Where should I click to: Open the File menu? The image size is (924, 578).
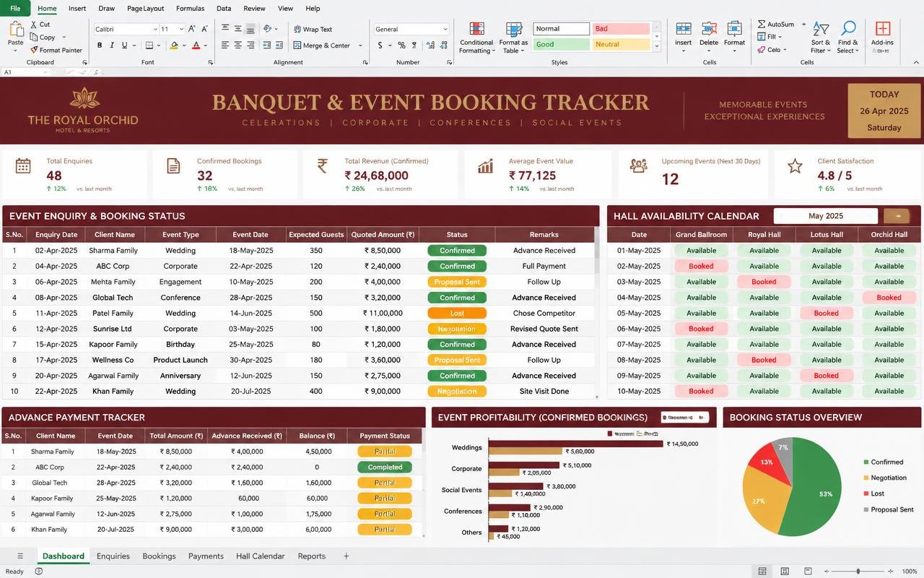15,8
